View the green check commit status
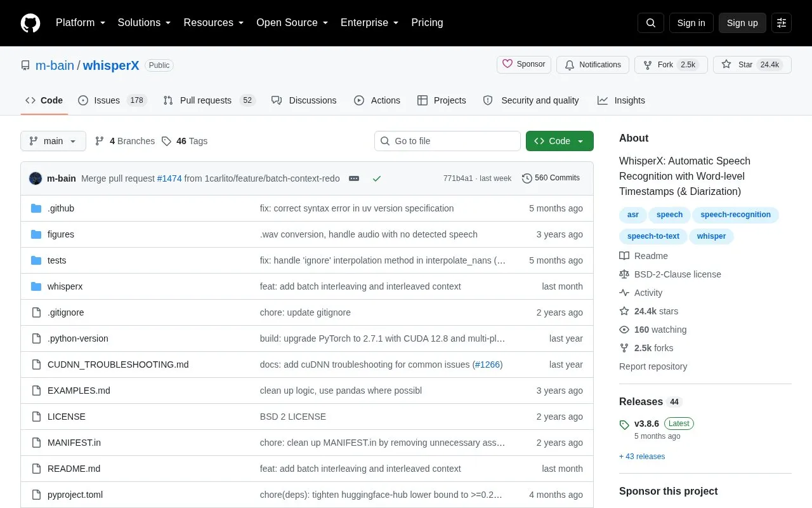The image size is (812, 508). coord(377,178)
